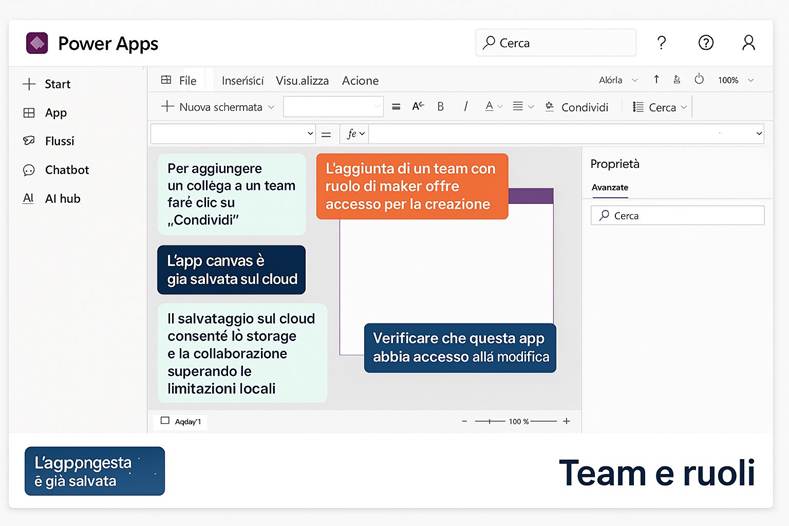Open Flussi in the left sidebar

tap(48, 141)
